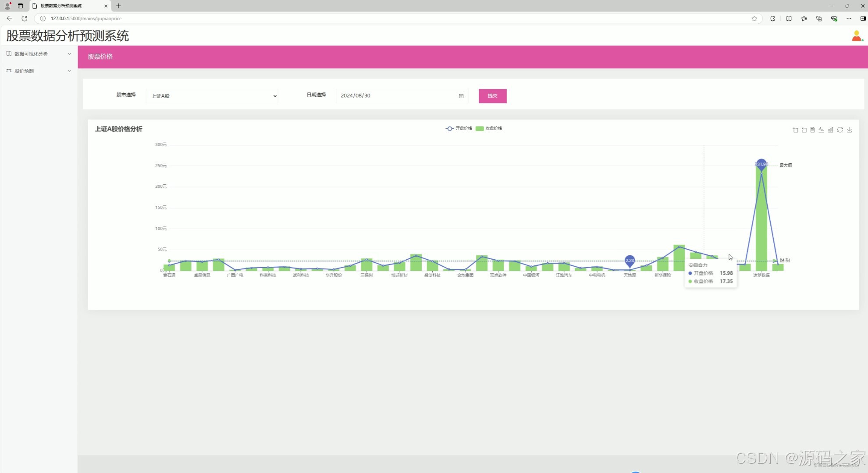This screenshot has width=868, height=473.
Task: Click the chart restore/refresh icon
Action: 840,130
